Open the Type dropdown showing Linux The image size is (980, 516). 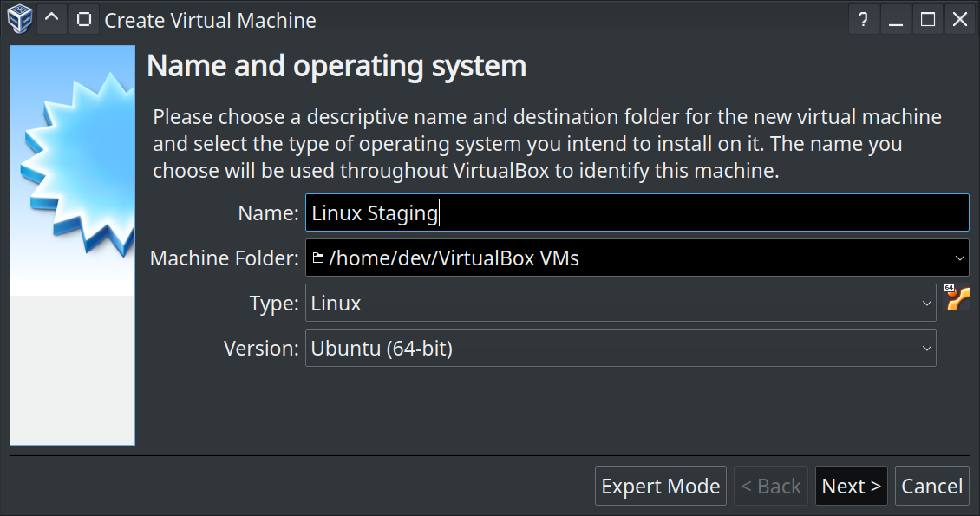(620, 304)
